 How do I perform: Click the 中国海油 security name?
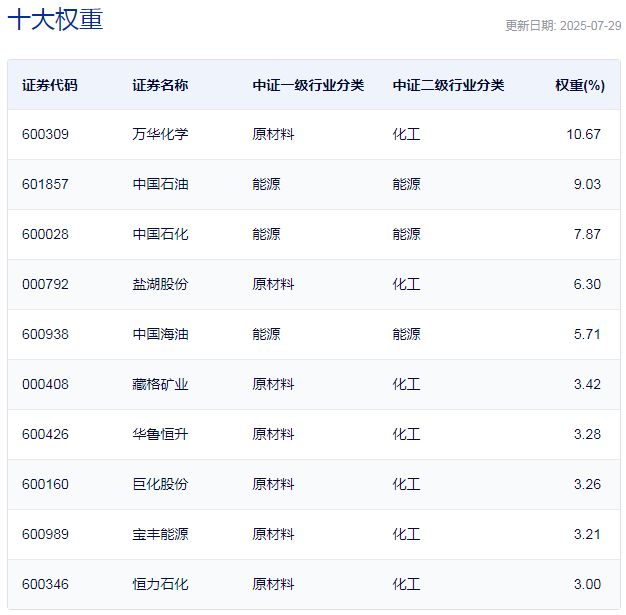[x=160, y=334]
